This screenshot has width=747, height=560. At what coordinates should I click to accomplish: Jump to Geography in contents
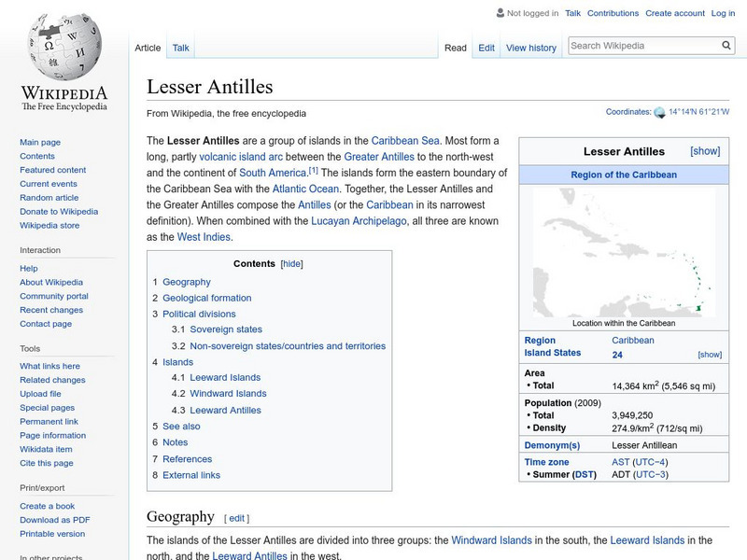click(x=186, y=282)
